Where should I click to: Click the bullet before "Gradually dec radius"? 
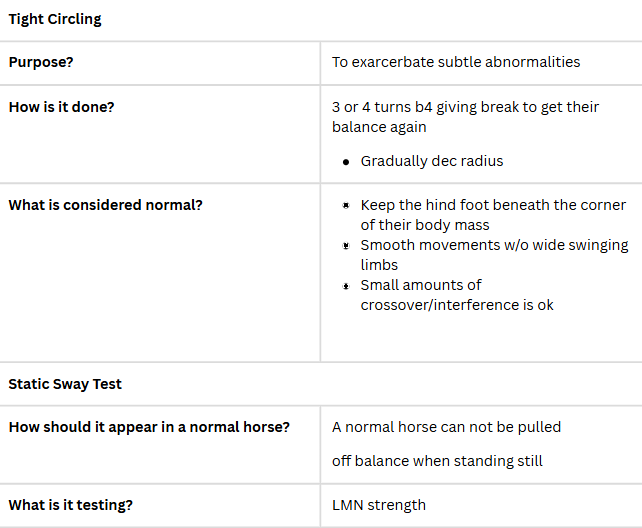(x=346, y=161)
